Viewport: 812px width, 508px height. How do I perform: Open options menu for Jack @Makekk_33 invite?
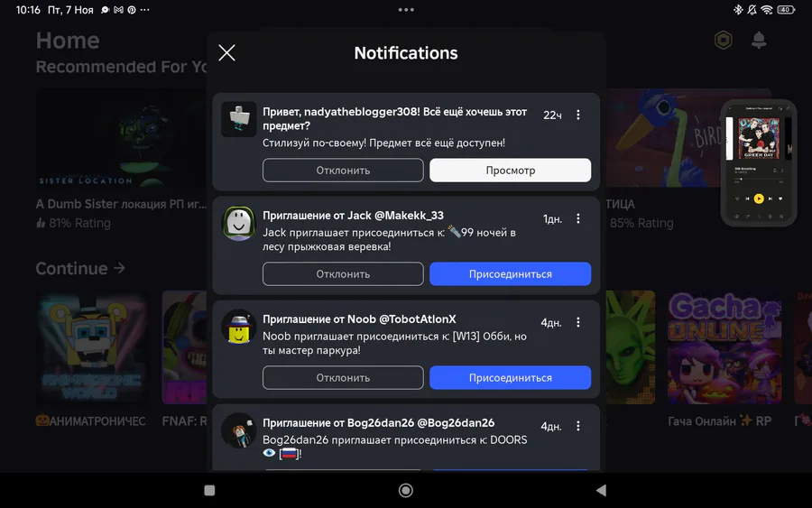[x=578, y=218]
